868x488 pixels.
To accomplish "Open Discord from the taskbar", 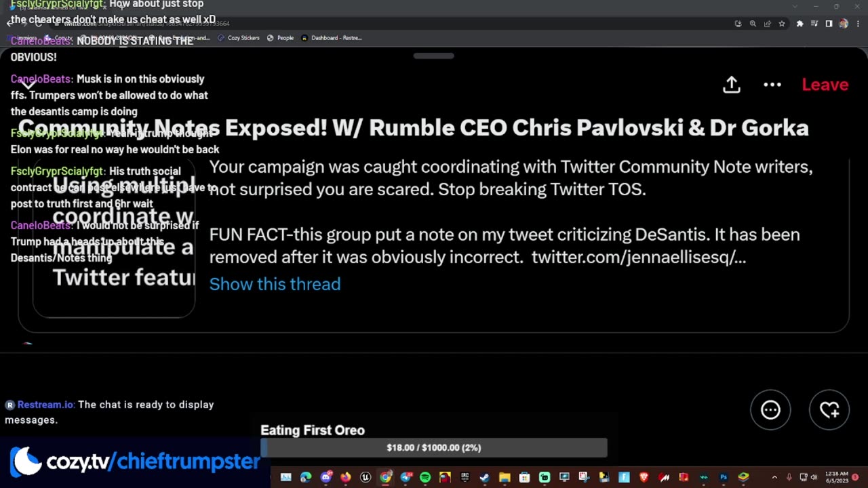I will (x=326, y=477).
